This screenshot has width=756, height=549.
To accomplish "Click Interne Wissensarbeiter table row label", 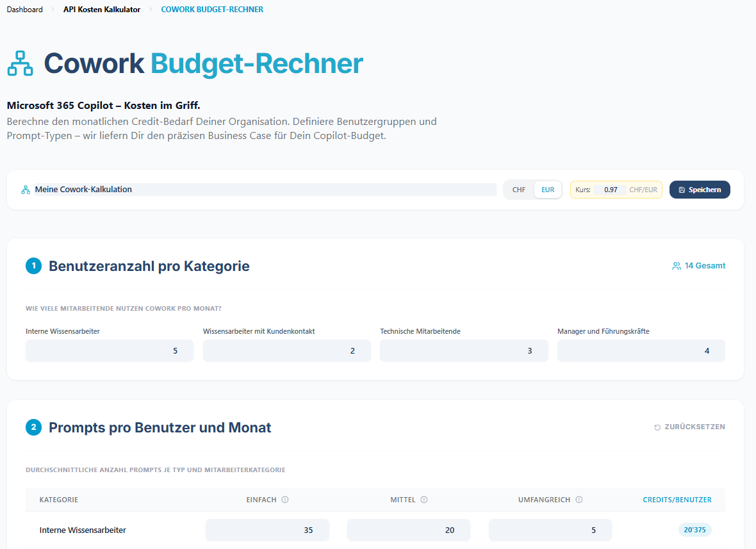I will pos(83,530).
